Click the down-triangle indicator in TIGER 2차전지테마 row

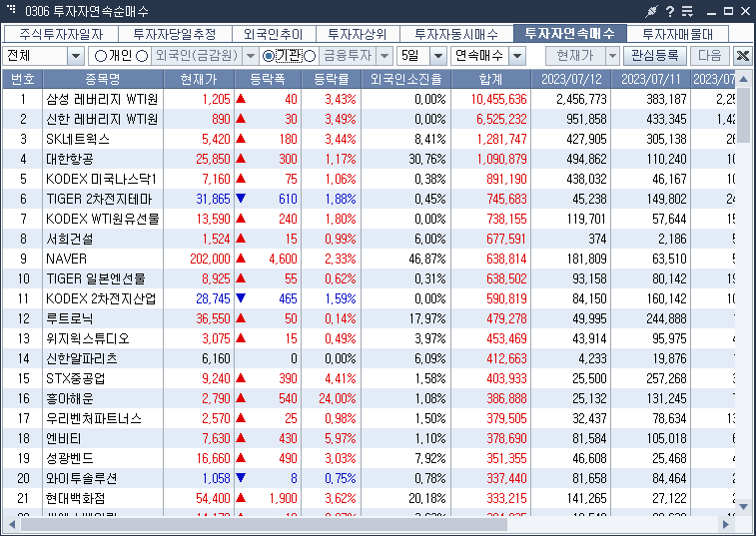pyautogui.click(x=241, y=198)
